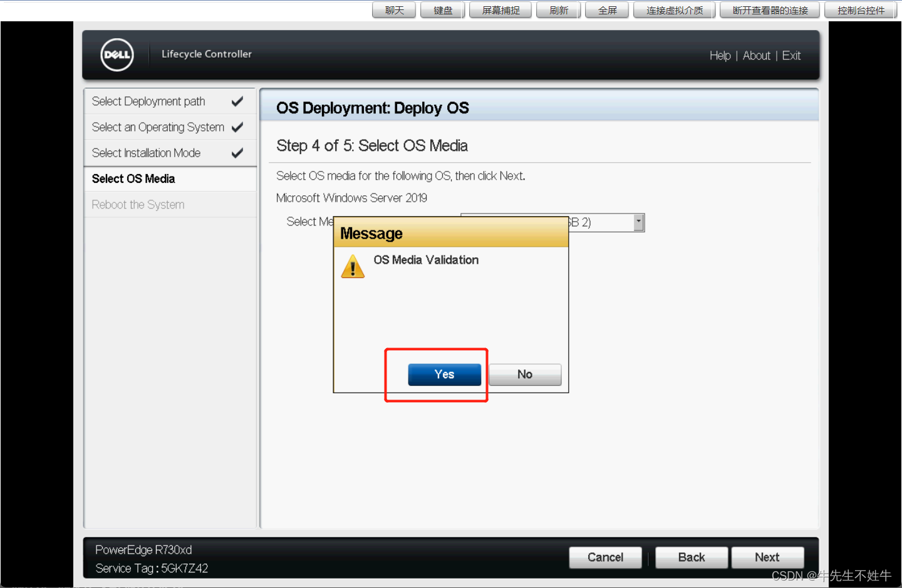
Task: Click the Microsoft Windows Server 2019 text
Action: coord(351,198)
